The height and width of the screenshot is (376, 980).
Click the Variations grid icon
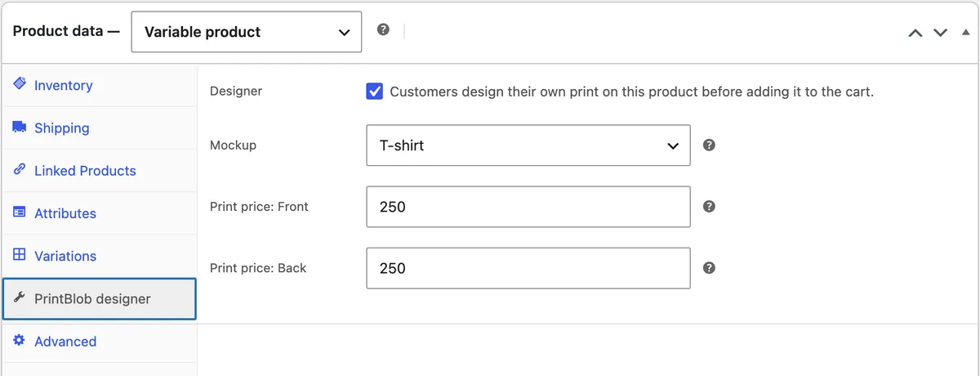coord(20,254)
